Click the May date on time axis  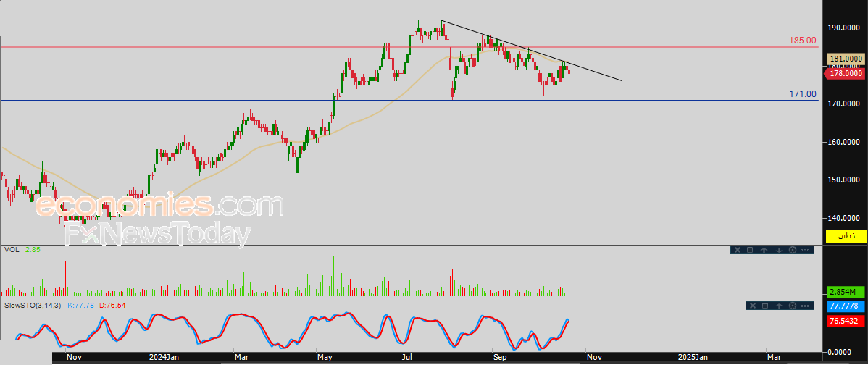pyautogui.click(x=325, y=358)
